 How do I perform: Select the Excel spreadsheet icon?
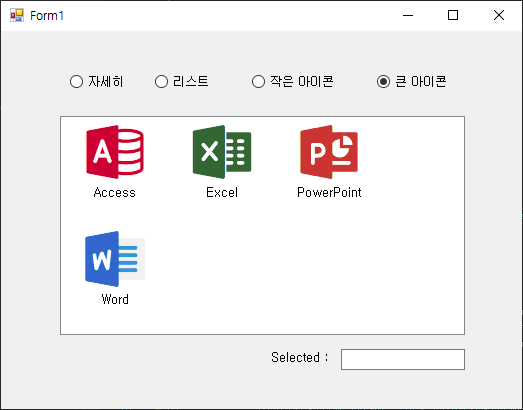222,152
